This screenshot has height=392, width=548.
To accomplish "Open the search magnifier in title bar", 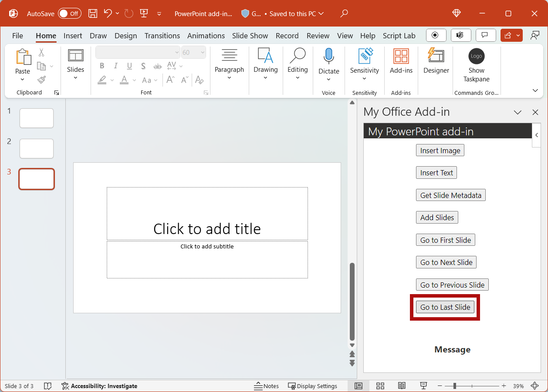I will click(344, 13).
